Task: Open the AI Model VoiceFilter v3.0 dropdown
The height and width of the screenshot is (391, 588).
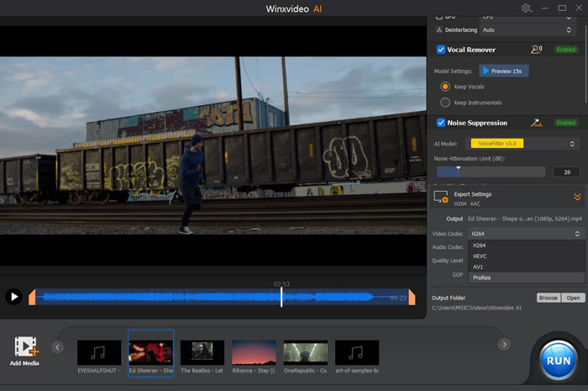Action: tap(522, 143)
